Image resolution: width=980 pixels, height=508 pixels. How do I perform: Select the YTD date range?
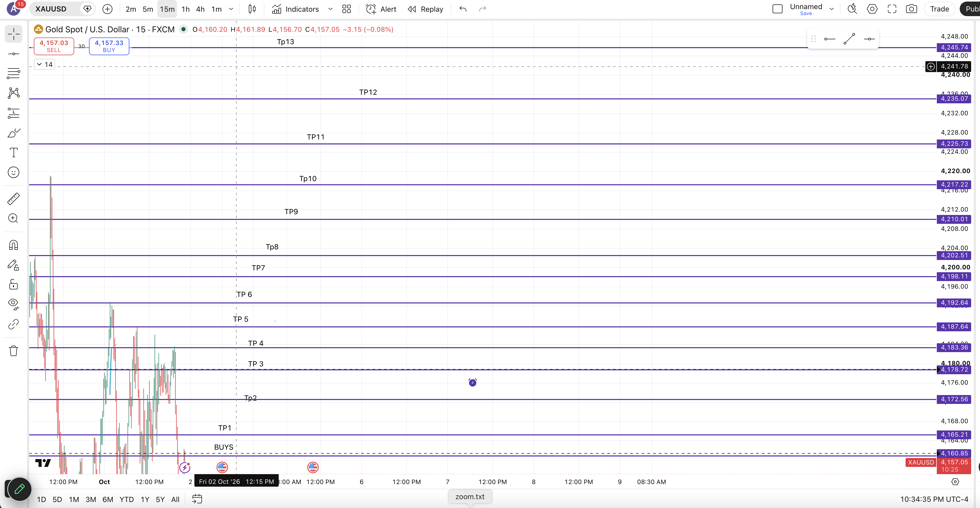click(127, 499)
